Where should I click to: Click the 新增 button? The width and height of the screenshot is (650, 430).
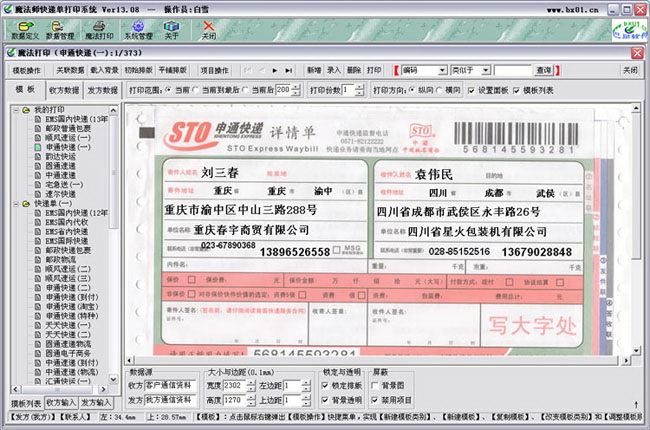click(314, 70)
